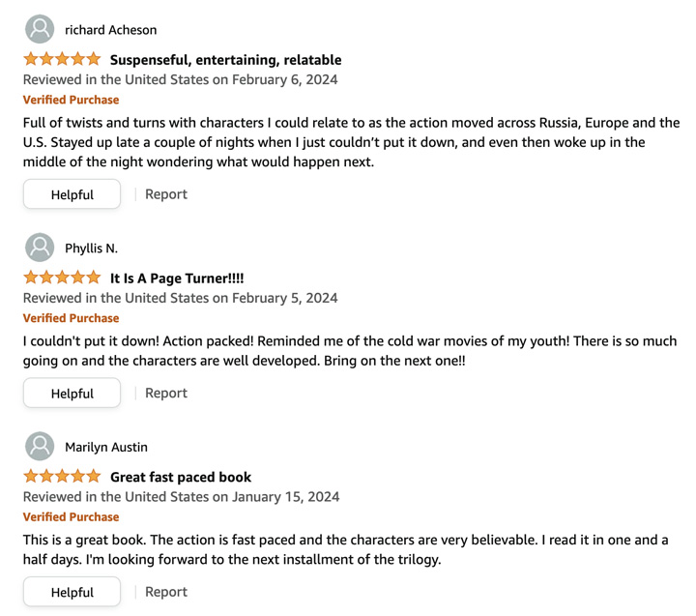Open 'Great fast paced book' review title
Screen dimensions: 696x616
[x=181, y=477]
